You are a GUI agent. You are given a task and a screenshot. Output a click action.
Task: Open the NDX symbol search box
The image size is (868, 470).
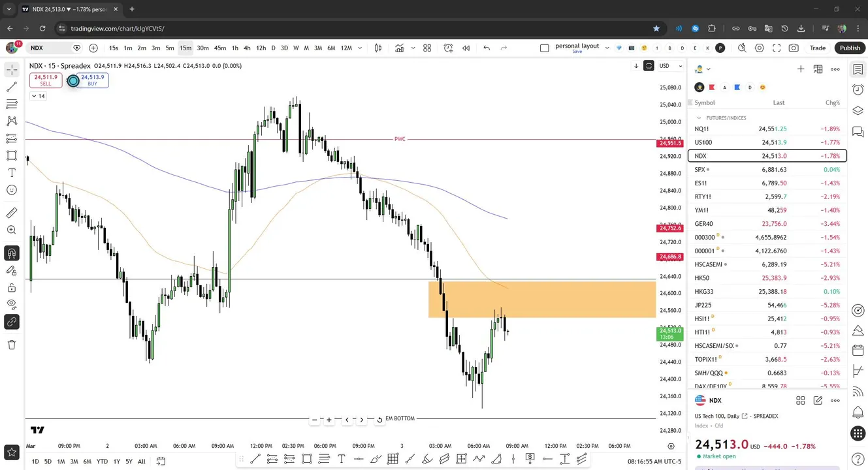55,48
